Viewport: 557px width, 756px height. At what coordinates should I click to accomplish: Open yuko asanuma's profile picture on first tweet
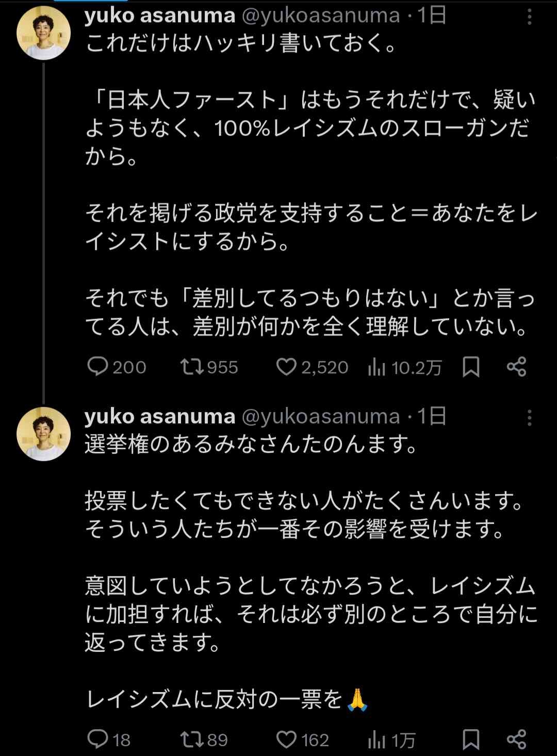click(x=43, y=34)
